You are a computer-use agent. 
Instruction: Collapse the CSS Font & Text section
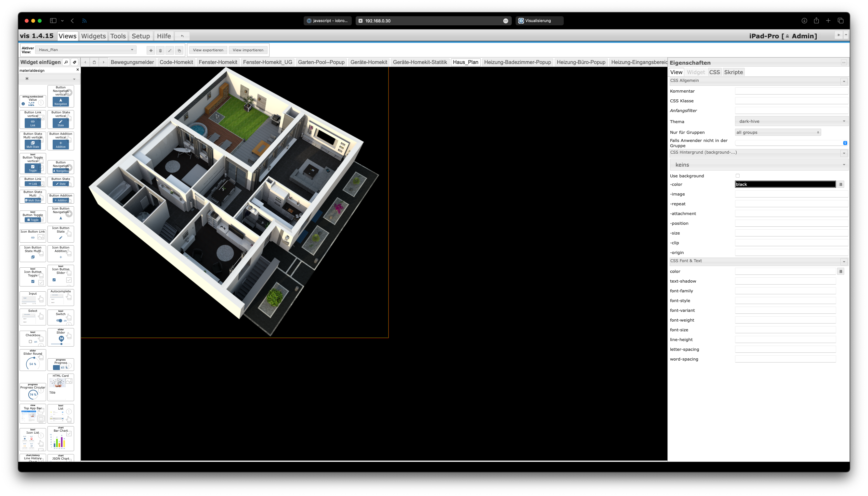coord(844,261)
